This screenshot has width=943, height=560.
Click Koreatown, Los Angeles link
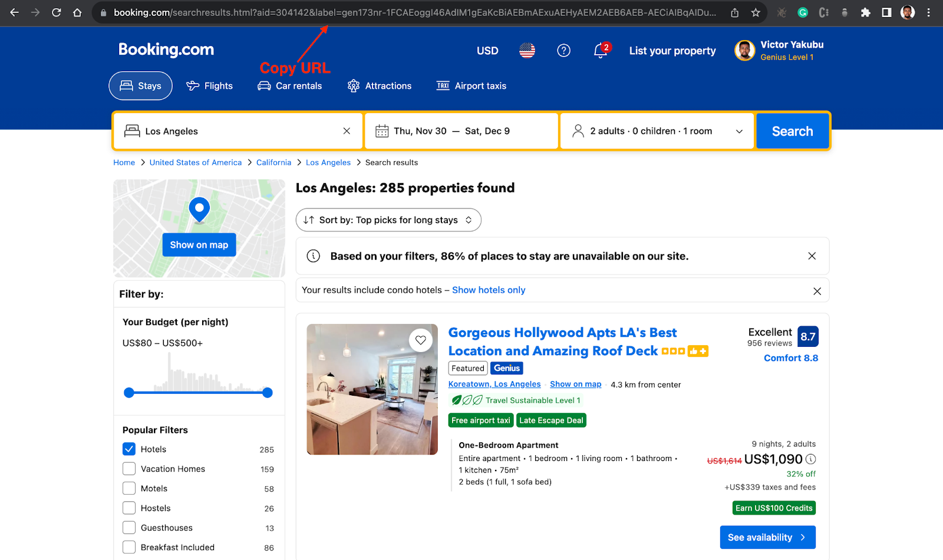pyautogui.click(x=494, y=384)
